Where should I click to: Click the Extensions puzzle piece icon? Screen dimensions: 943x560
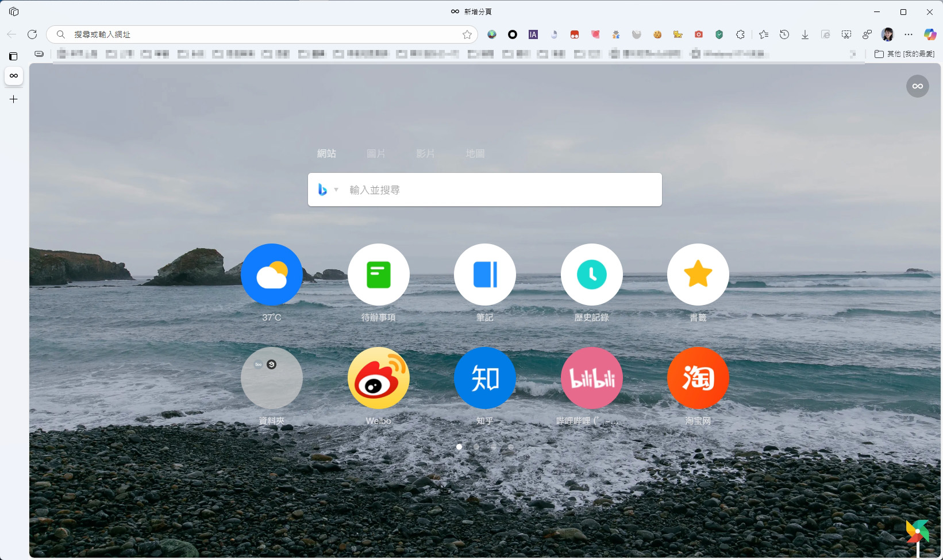coord(740,34)
